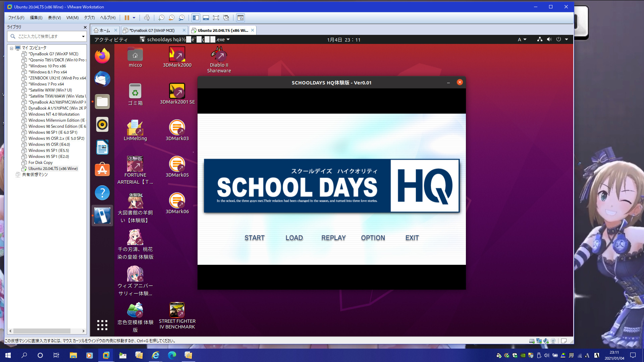The height and width of the screenshot is (362, 644).
Task: Toggle the library sidebar view
Action: 196,18
